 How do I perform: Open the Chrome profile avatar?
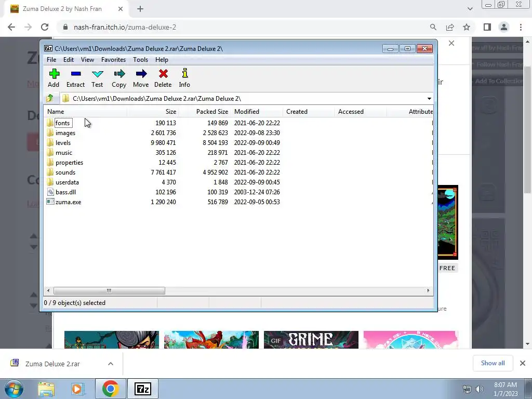point(504,27)
